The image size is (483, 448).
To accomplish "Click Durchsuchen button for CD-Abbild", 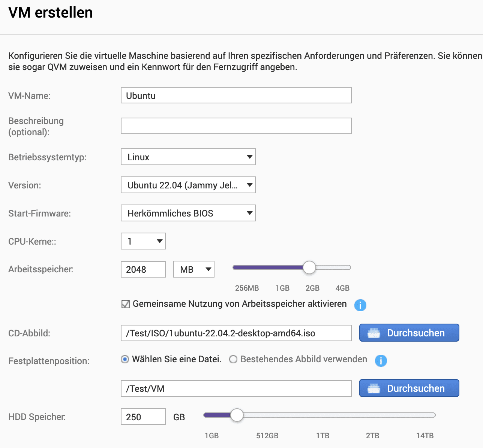I will click(x=409, y=333).
